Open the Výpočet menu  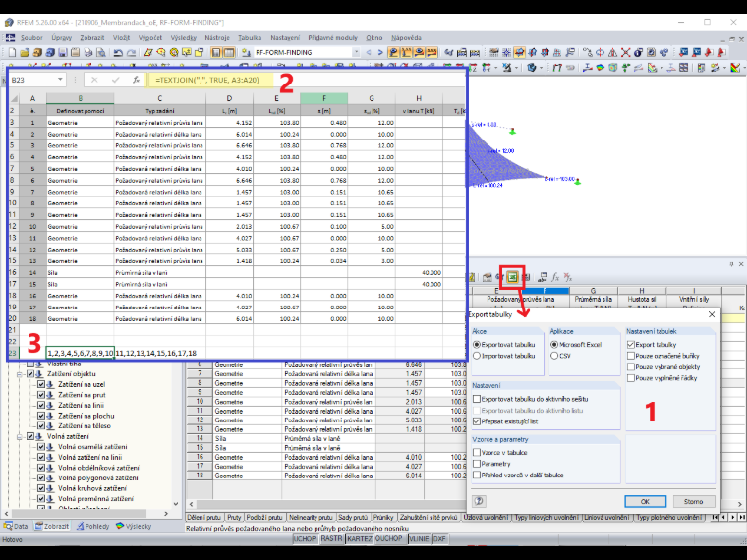point(150,38)
